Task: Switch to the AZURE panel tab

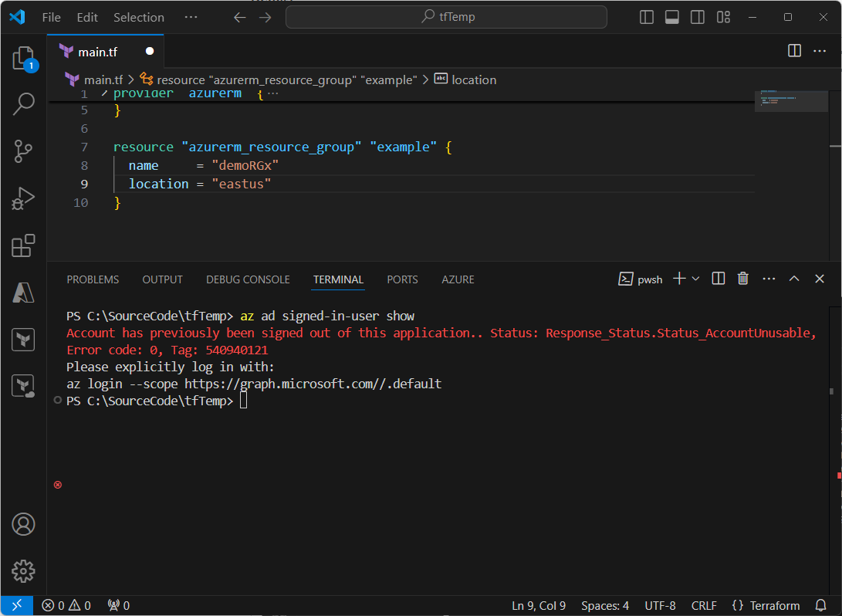Action: click(x=458, y=279)
